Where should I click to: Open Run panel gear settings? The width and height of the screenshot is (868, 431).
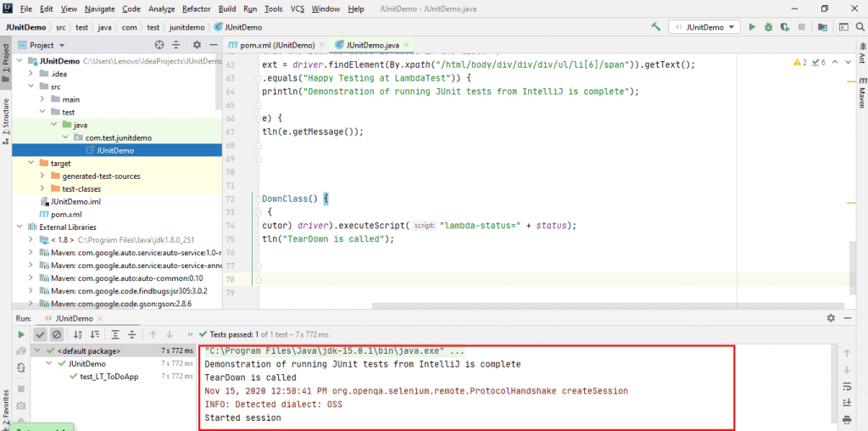(831, 318)
